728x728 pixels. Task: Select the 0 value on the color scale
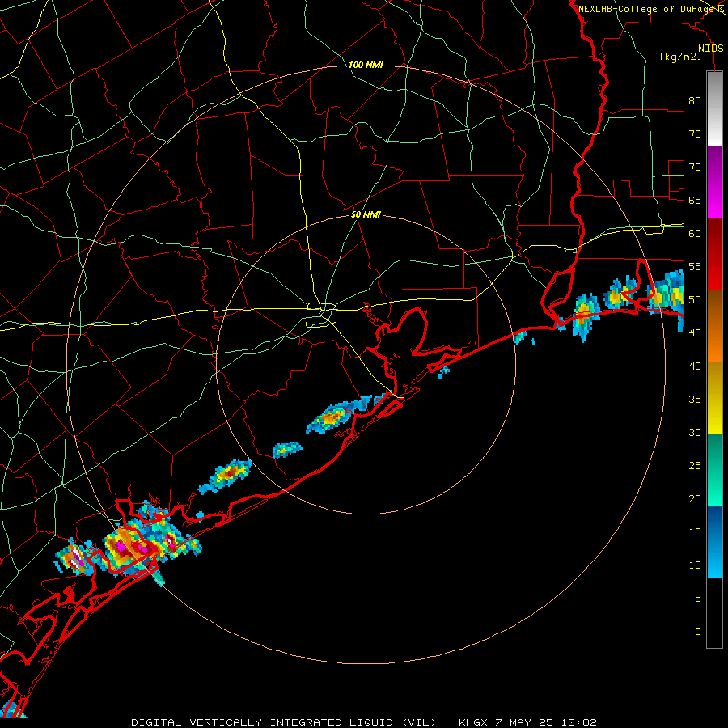[698, 632]
